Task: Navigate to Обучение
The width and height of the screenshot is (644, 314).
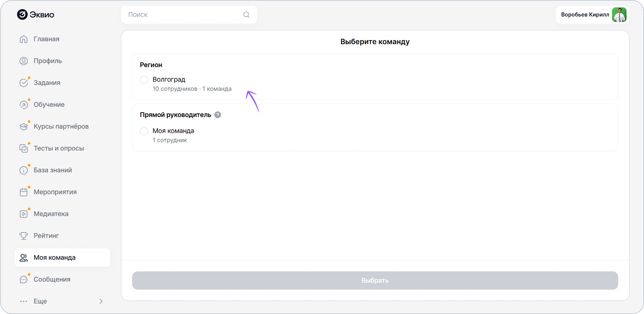Action: (x=62, y=105)
